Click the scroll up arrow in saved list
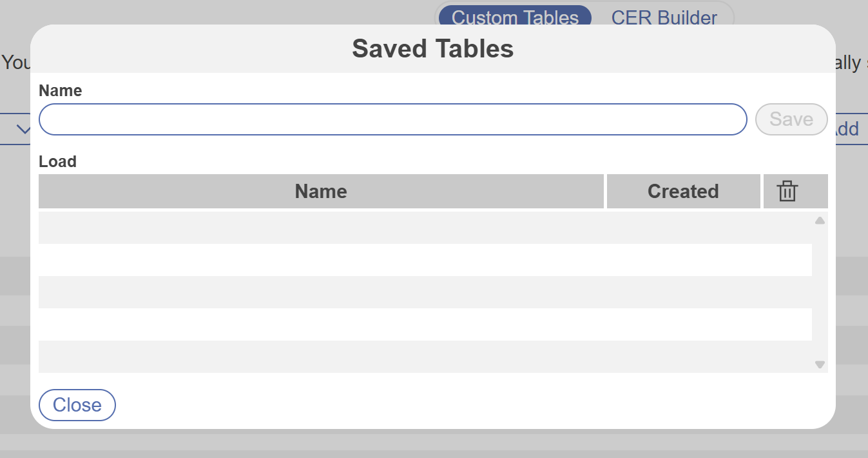The height and width of the screenshot is (458, 868). (820, 221)
